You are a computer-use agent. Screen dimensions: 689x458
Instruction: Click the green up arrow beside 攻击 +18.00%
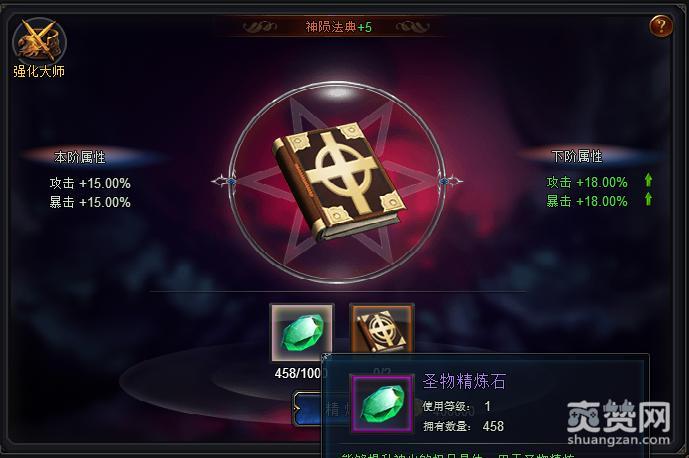[648, 180]
